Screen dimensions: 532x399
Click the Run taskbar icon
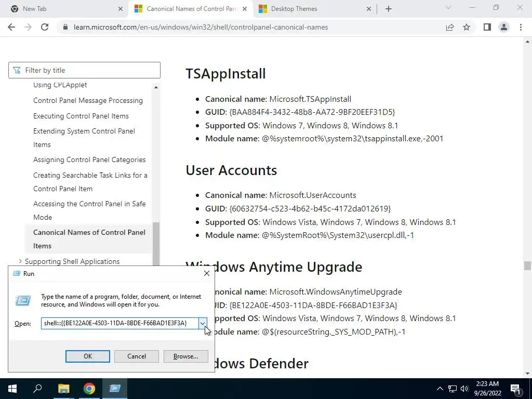coord(115,389)
